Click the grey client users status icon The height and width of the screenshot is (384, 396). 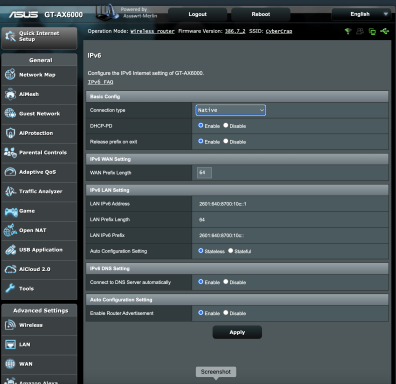pos(360,31)
